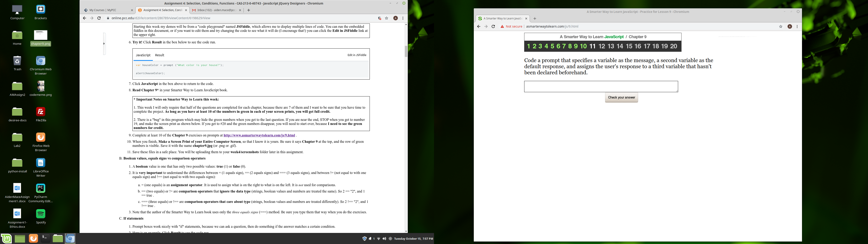Click the assignment page vertical scrollbar

point(406,51)
